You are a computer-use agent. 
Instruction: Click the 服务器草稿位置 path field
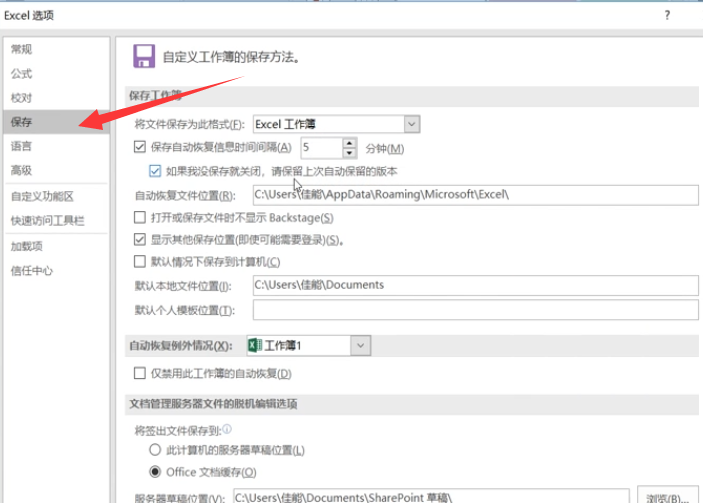tap(431, 497)
